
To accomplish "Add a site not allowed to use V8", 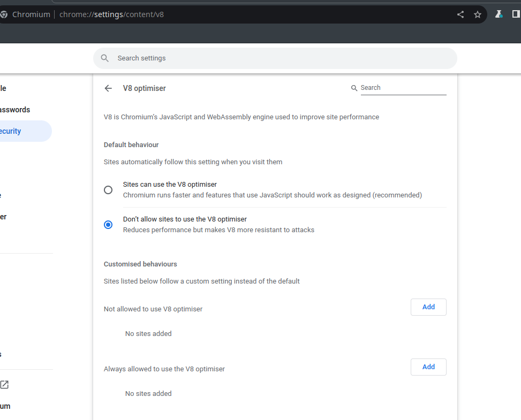I will pyautogui.click(x=428, y=307).
